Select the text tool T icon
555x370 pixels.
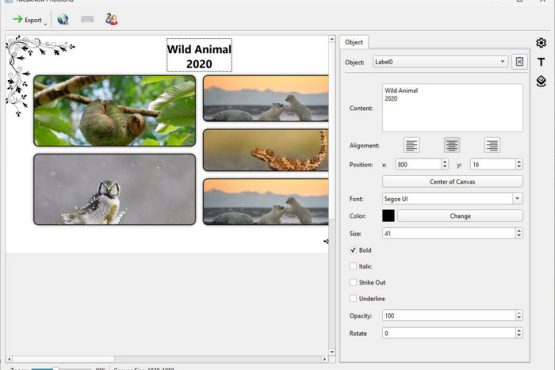(x=541, y=62)
